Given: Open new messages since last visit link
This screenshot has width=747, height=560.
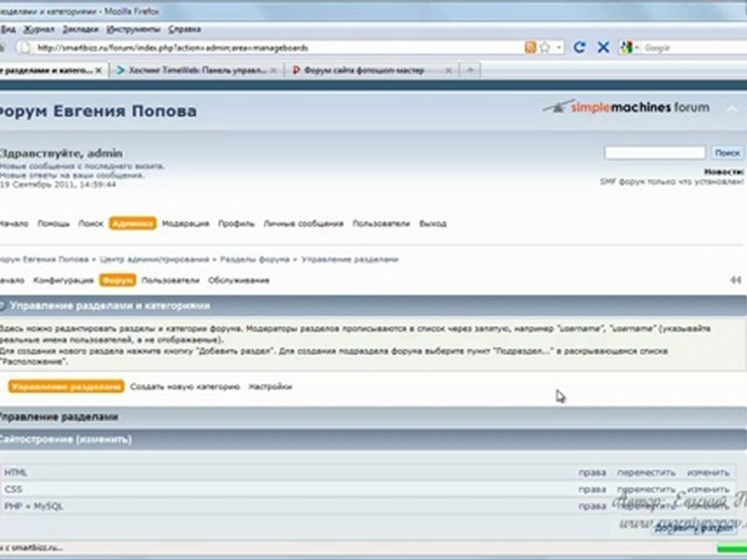Looking at the screenshot, I should click(x=82, y=166).
